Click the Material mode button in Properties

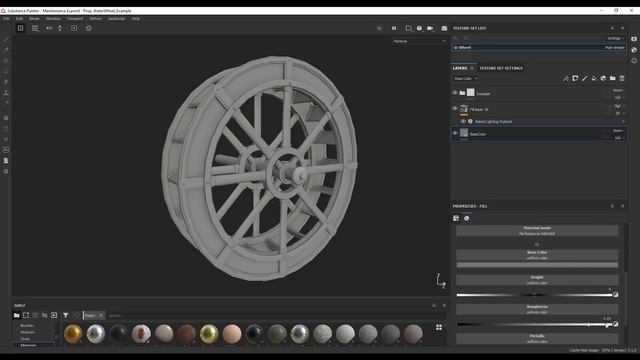click(x=537, y=231)
